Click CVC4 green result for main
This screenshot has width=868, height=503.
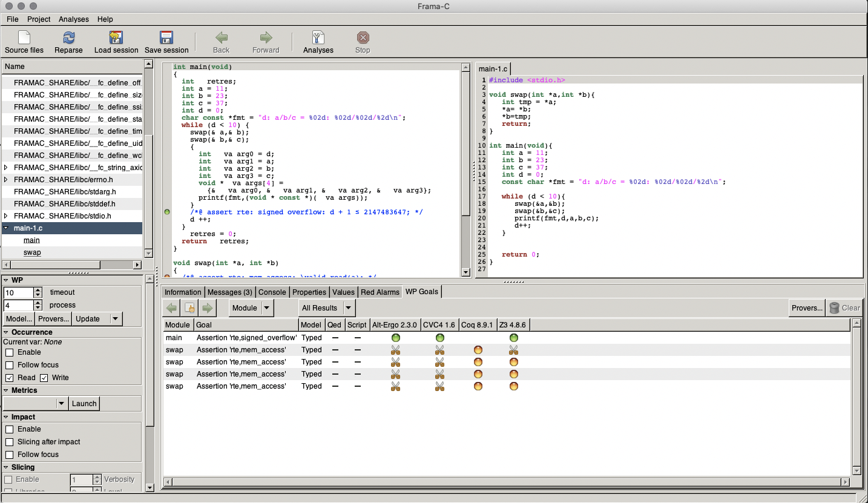pos(440,338)
